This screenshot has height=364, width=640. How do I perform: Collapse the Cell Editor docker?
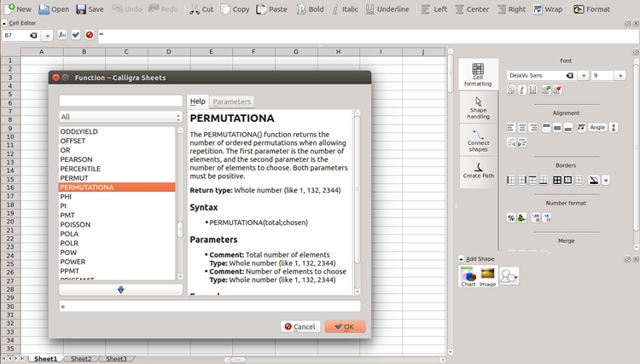4,23
